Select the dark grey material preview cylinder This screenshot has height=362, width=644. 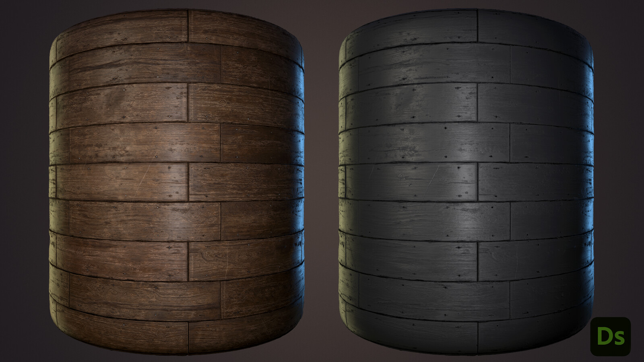pos(466,182)
